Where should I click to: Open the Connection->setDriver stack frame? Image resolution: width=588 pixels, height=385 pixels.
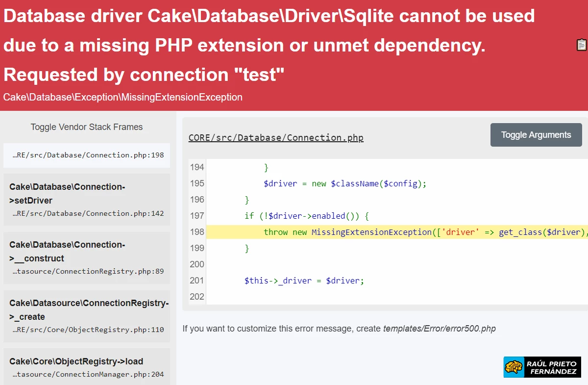pos(87,199)
